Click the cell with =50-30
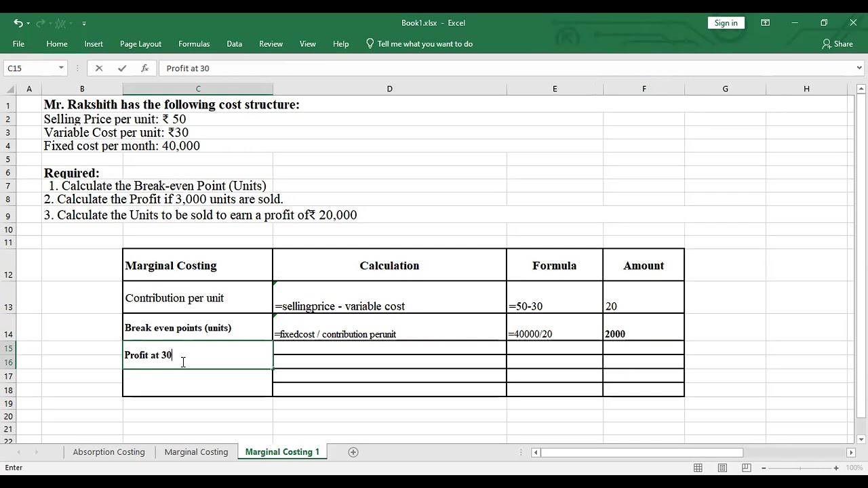This screenshot has height=488, width=868. (555, 298)
